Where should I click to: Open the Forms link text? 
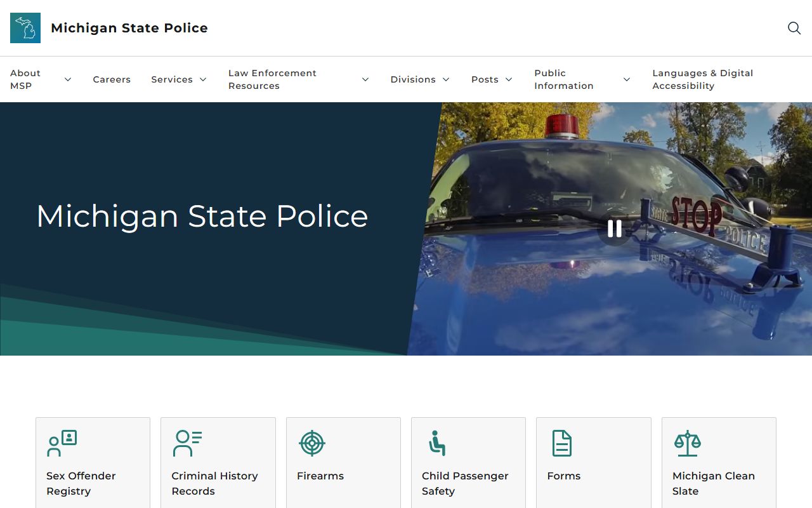(564, 476)
